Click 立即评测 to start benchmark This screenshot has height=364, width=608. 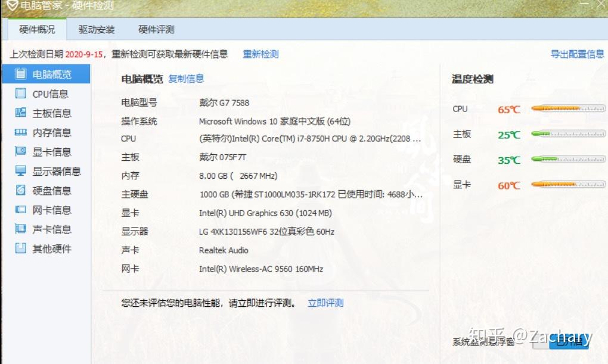point(325,303)
